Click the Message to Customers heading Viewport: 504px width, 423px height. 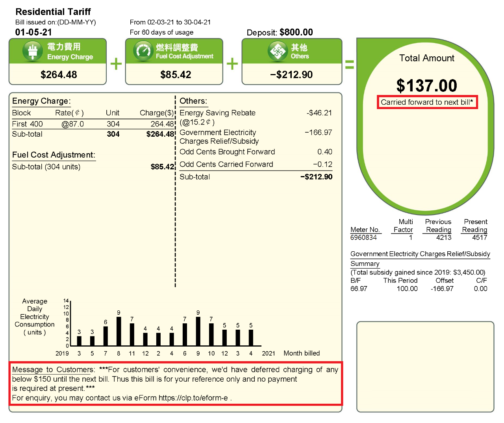[x=53, y=369]
